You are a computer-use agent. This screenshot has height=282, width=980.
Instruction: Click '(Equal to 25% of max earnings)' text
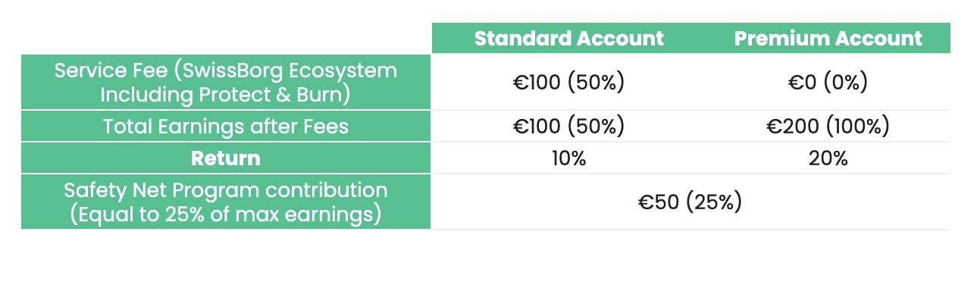pos(226,215)
